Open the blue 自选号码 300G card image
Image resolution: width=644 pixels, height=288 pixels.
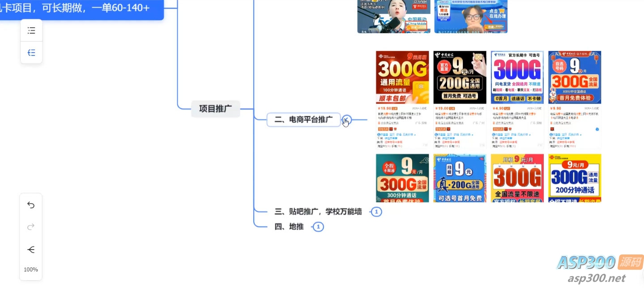click(x=575, y=77)
